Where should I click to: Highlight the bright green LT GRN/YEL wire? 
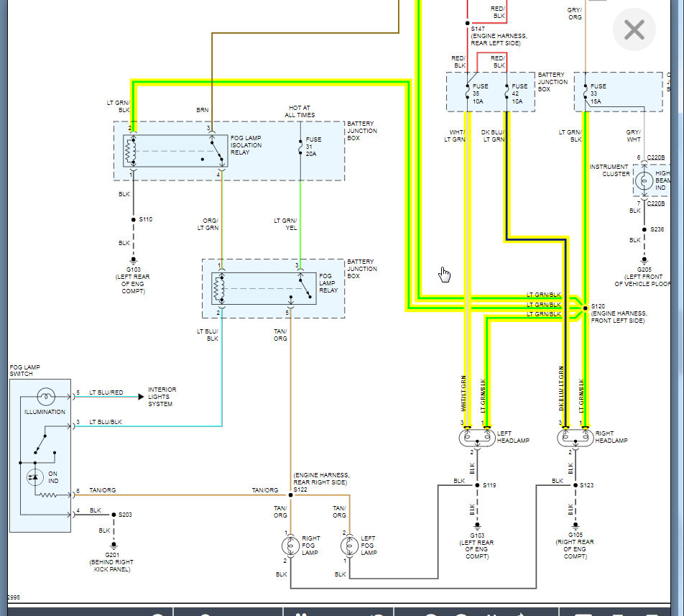[x=300, y=223]
